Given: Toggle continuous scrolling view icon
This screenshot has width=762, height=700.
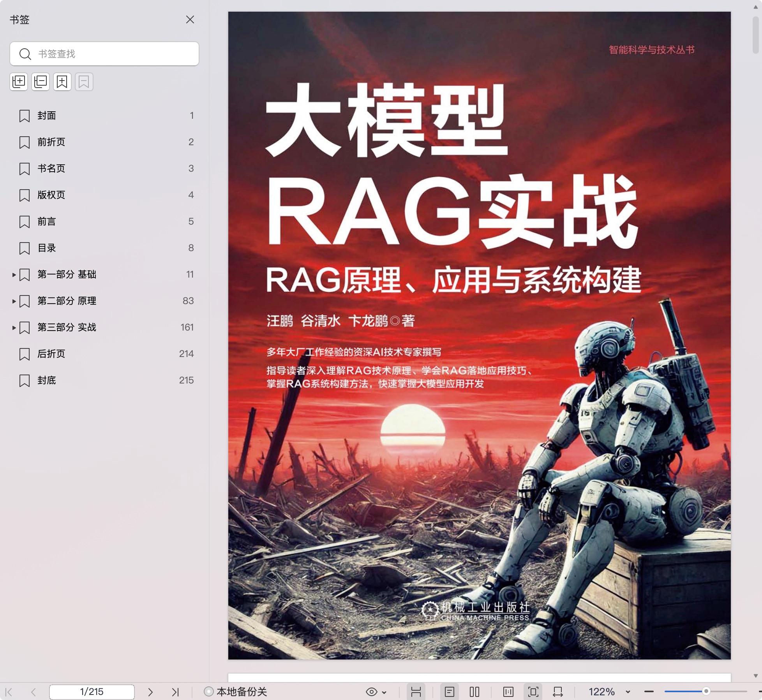Looking at the screenshot, I should (416, 692).
